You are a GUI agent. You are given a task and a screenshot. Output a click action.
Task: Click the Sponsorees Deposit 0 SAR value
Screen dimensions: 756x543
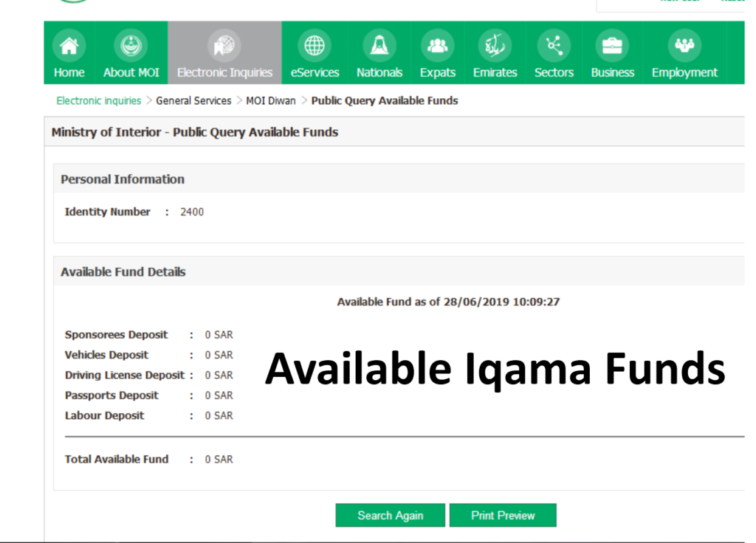(x=219, y=335)
